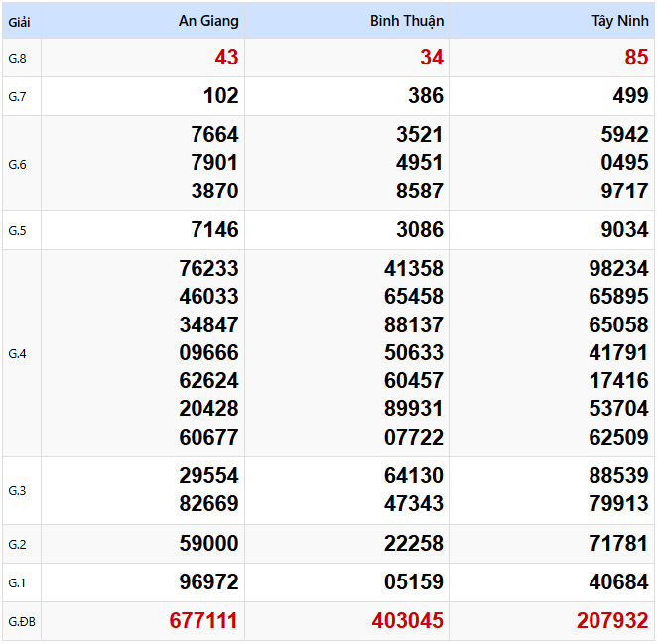
Task: Click number 76233 in G.4
Action: coord(209,268)
